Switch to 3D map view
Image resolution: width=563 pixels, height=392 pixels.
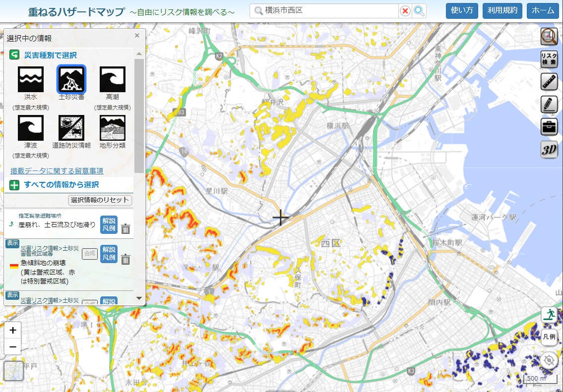(549, 150)
